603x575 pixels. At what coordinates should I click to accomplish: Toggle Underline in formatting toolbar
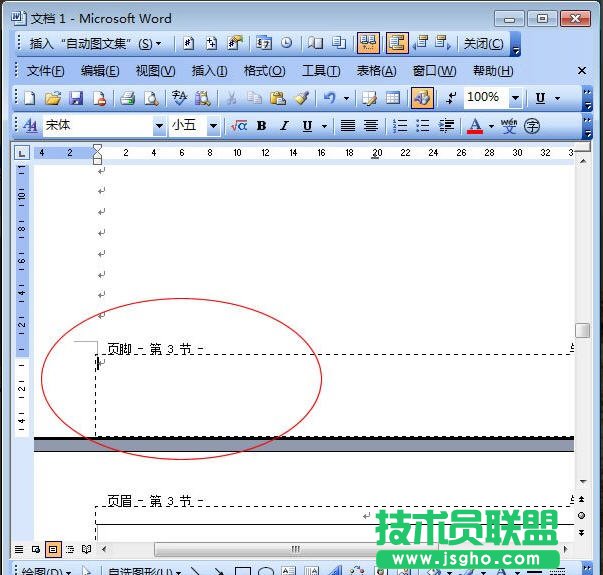point(307,126)
